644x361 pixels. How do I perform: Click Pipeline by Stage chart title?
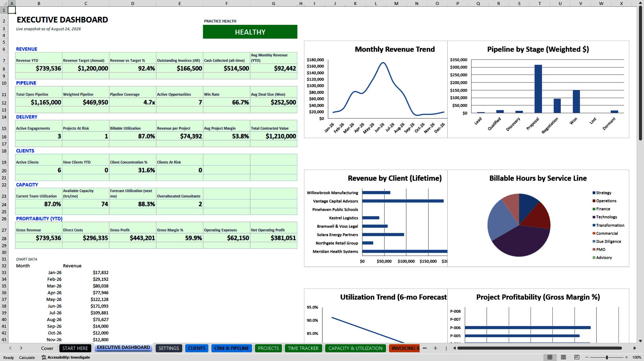[x=538, y=49]
